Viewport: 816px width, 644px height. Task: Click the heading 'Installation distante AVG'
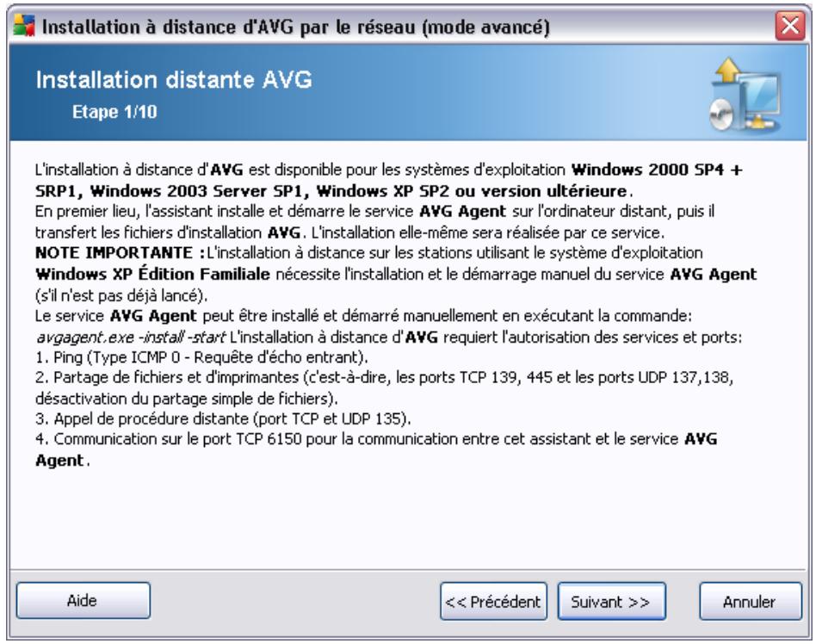tap(174, 80)
